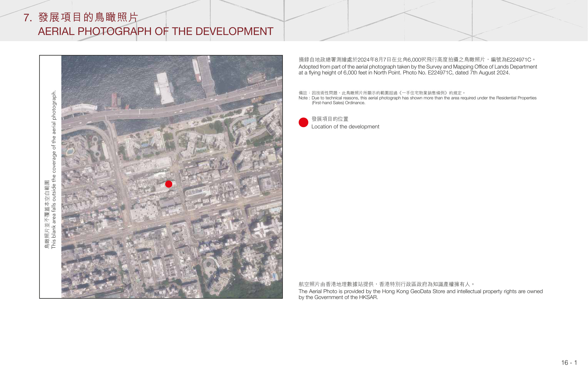This screenshot has width=588, height=380.
Task: Click the Chinese note beginning 備註
Action: click(382, 93)
